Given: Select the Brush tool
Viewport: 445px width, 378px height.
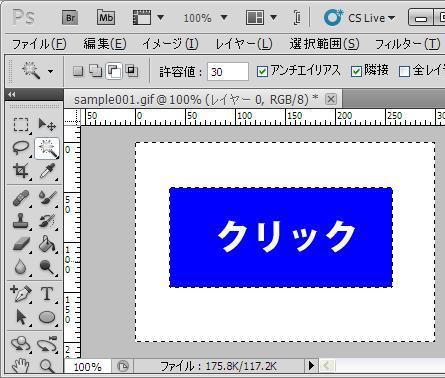Looking at the screenshot, I should pos(47,197).
